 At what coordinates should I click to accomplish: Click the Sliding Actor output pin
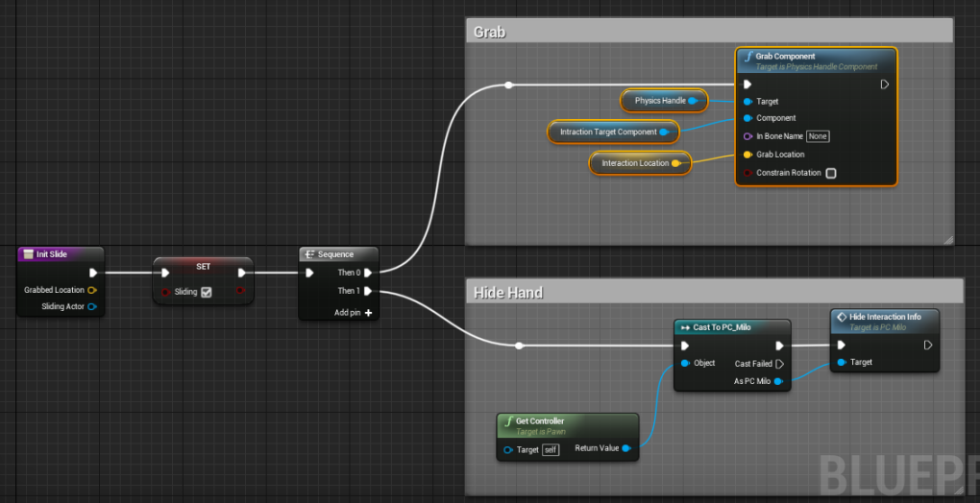92,306
